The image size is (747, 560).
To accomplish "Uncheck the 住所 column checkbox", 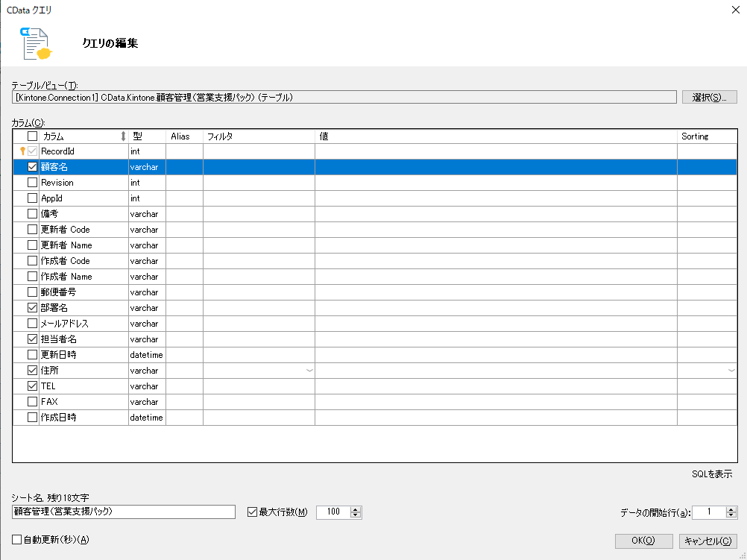I will [x=32, y=371].
